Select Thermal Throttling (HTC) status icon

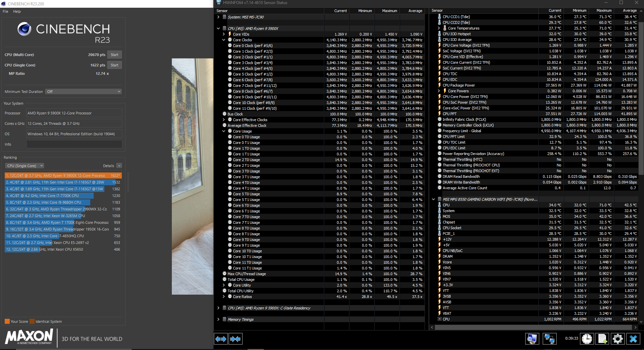pos(439,159)
